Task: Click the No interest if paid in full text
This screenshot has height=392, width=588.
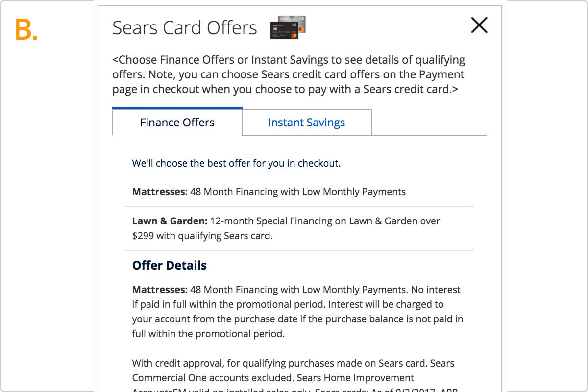Action: pyautogui.click(x=296, y=297)
